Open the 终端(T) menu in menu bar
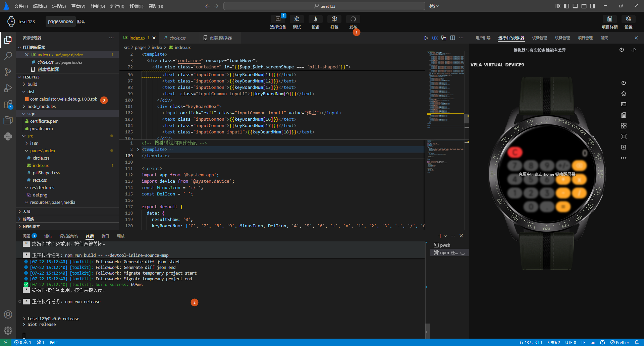644x346 pixels. (136, 6)
